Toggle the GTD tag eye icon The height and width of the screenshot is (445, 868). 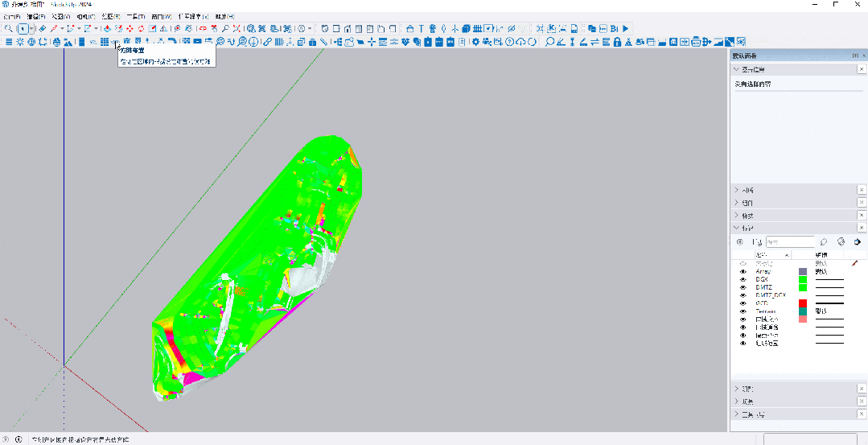point(743,303)
